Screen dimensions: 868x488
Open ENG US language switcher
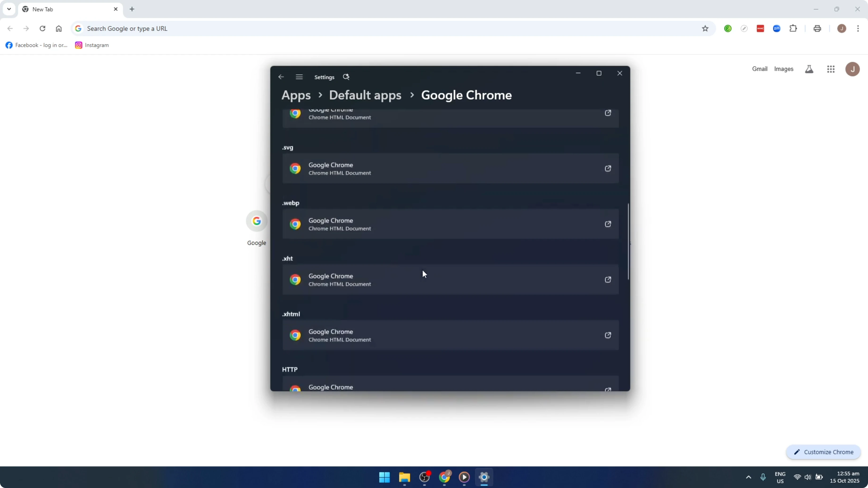pos(780,478)
